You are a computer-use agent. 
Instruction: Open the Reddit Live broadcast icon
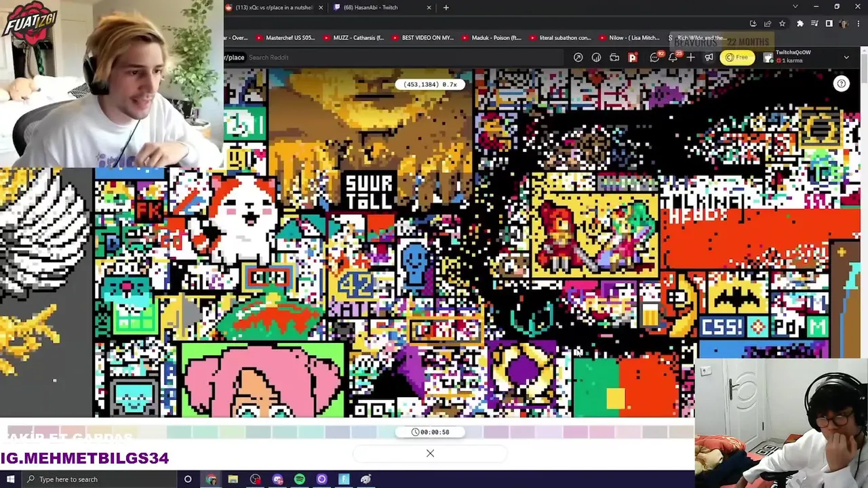tap(614, 58)
